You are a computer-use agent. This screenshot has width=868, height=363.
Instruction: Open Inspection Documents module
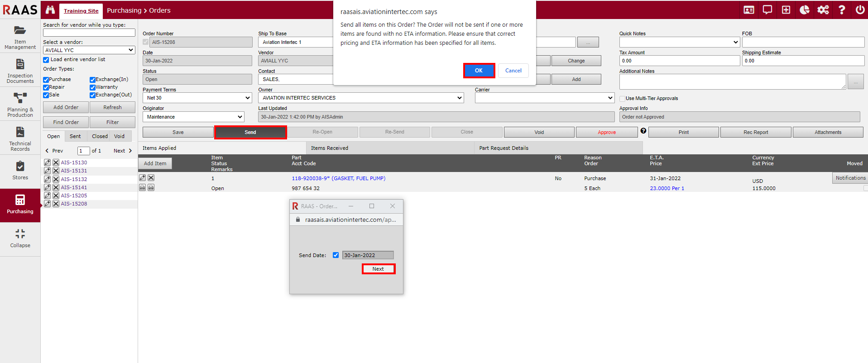click(x=20, y=71)
